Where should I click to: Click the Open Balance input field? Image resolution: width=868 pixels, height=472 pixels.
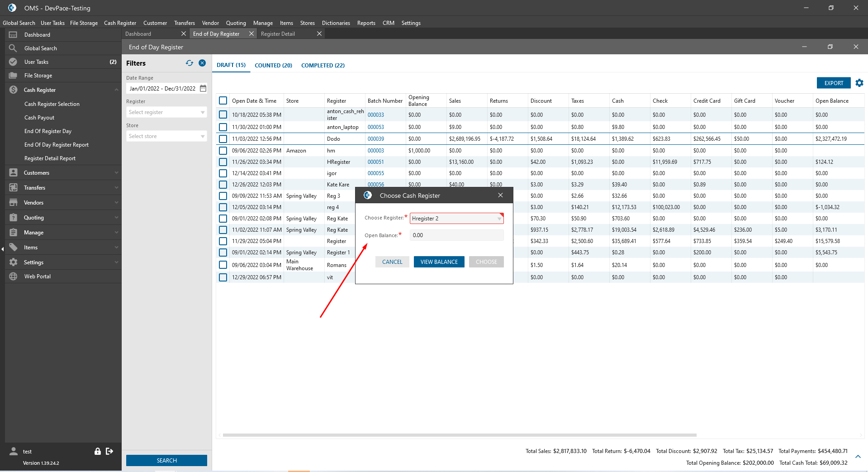pyautogui.click(x=456, y=235)
